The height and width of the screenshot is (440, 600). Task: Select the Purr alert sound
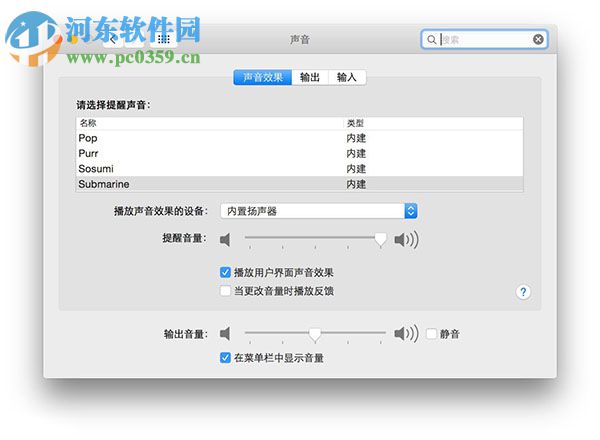click(299, 153)
